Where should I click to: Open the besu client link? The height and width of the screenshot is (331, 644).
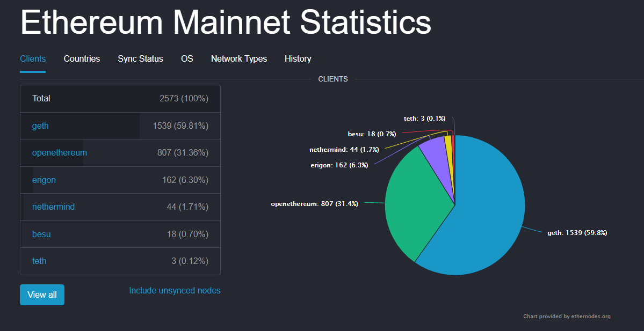(41, 234)
